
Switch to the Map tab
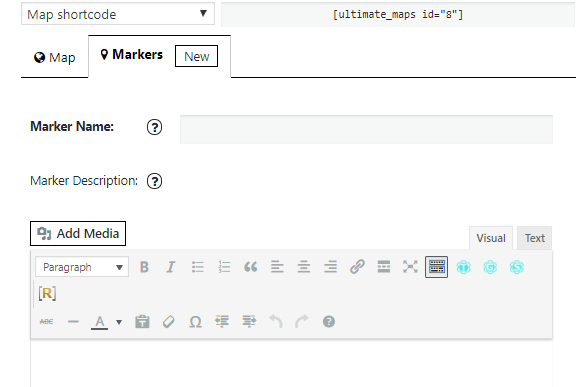(55, 58)
